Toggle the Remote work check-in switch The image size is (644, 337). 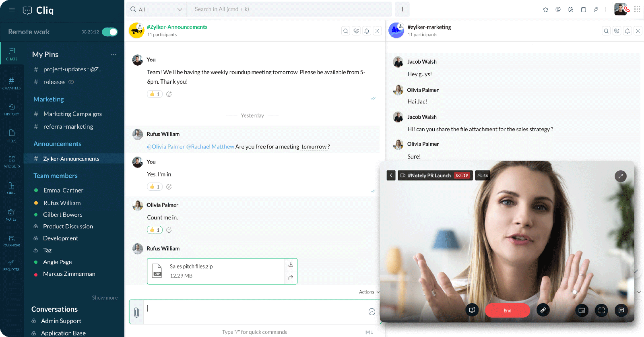[x=109, y=32]
